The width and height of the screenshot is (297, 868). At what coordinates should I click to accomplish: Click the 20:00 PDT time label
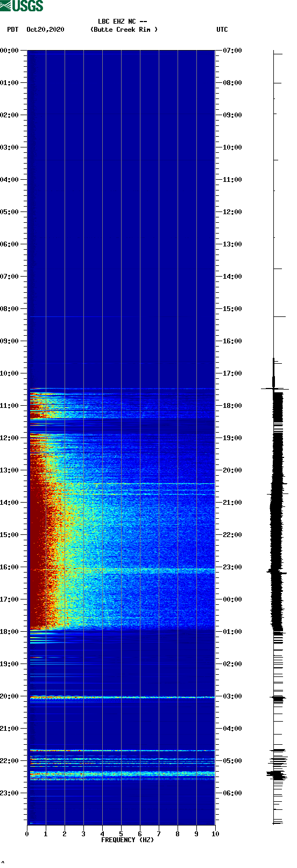[10, 696]
